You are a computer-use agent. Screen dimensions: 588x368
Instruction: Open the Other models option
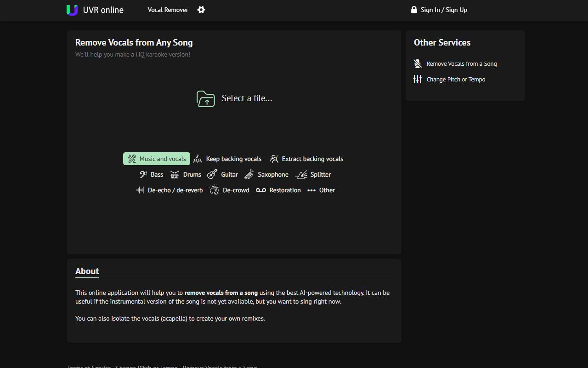[321, 190]
